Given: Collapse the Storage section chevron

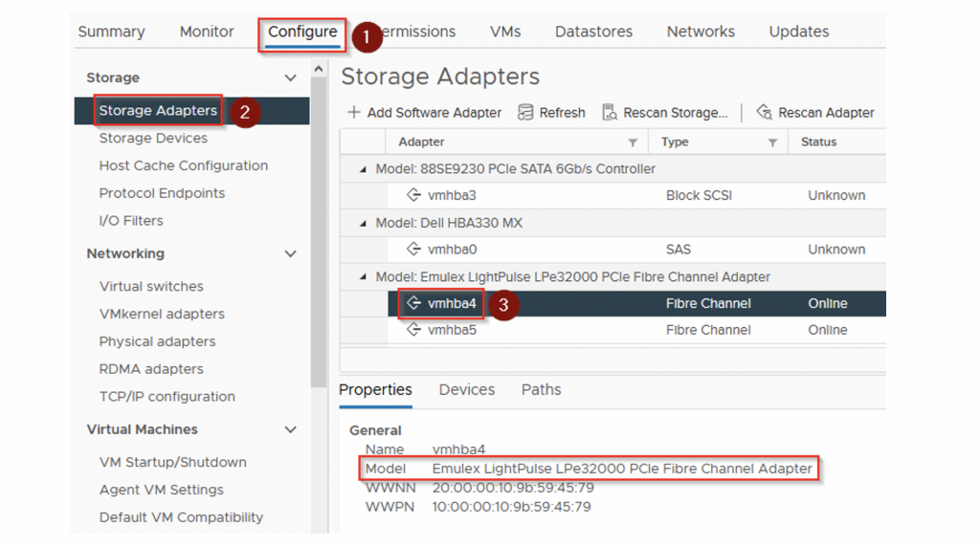Looking at the screenshot, I should point(290,78).
